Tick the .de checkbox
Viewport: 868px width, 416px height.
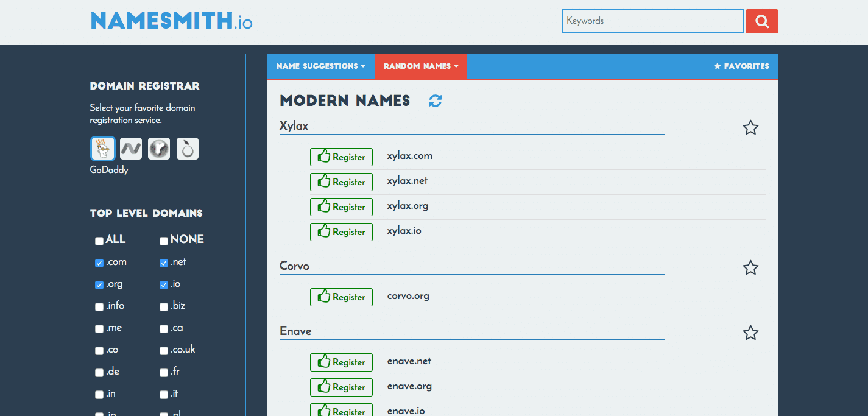tap(99, 373)
